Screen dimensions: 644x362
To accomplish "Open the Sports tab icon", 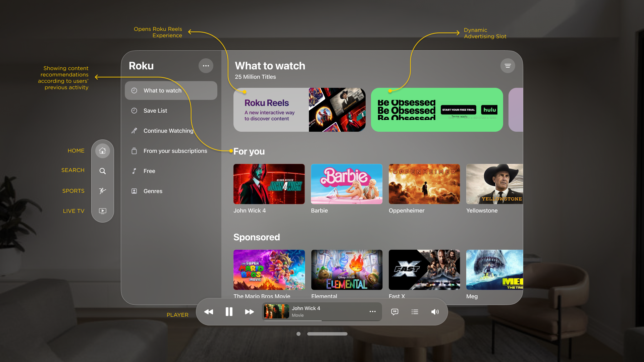I will 103,191.
